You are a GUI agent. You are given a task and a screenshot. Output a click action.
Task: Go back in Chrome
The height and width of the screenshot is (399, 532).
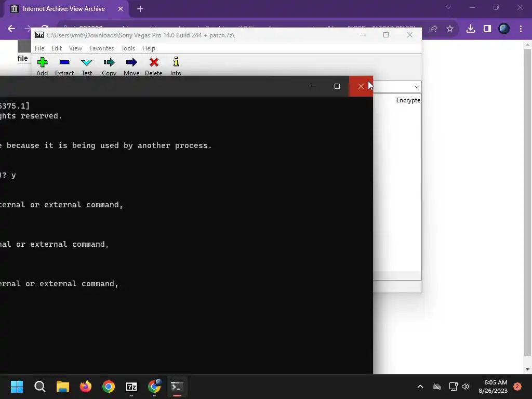(11, 29)
